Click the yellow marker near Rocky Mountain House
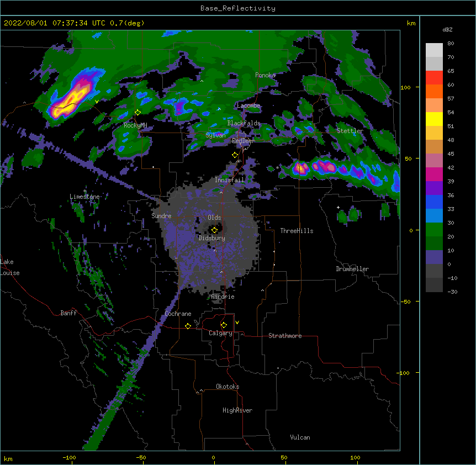The image size is (476, 465). coord(138,112)
